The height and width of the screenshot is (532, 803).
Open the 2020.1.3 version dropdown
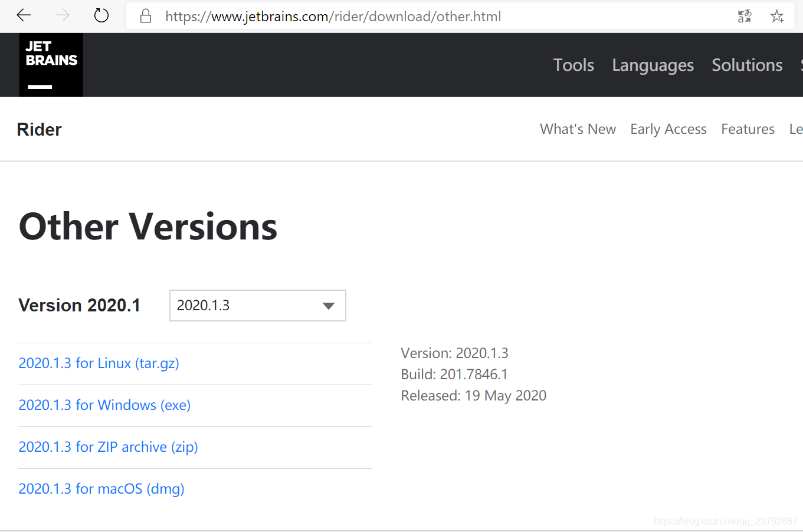pyautogui.click(x=258, y=306)
